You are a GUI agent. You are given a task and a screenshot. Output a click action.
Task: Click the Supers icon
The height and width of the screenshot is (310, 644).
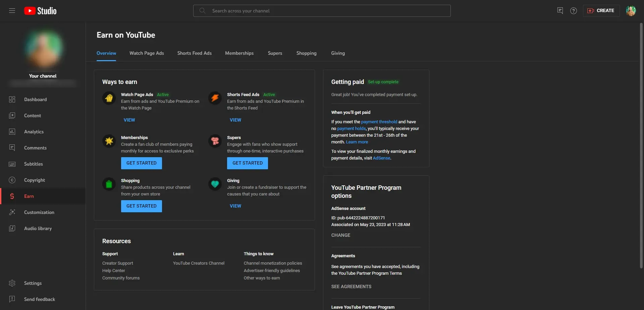tap(215, 141)
